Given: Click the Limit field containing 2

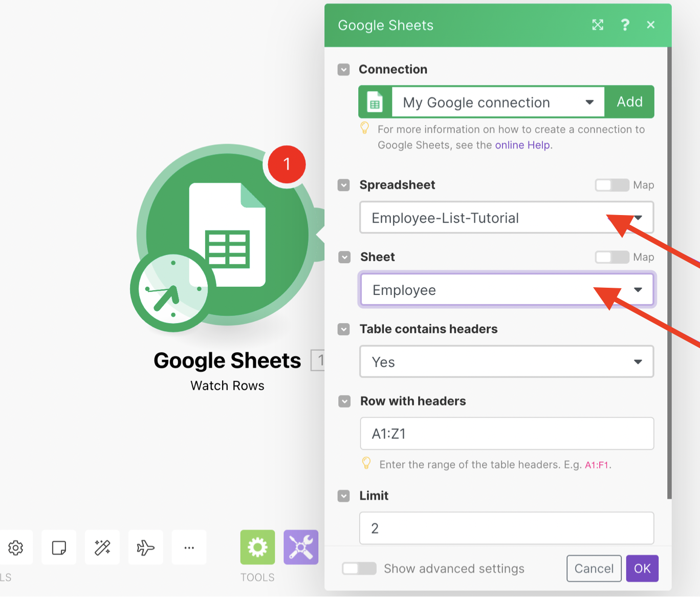Looking at the screenshot, I should coord(507,528).
